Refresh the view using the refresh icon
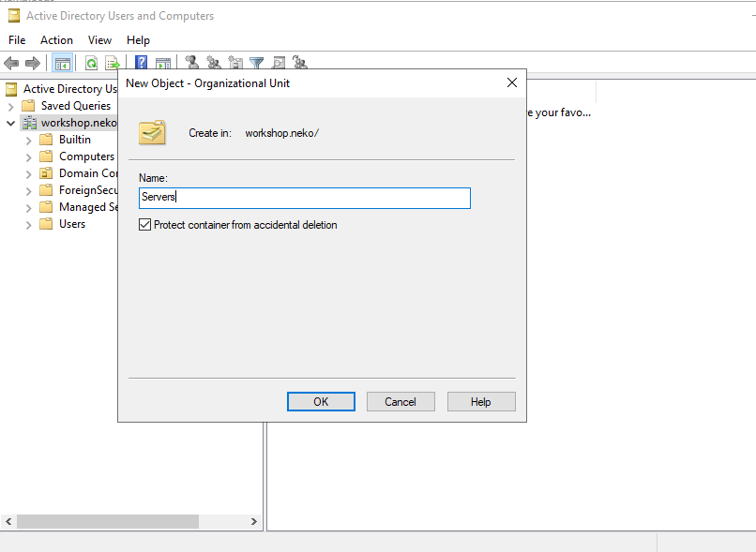The height and width of the screenshot is (552, 756). pyautogui.click(x=90, y=63)
